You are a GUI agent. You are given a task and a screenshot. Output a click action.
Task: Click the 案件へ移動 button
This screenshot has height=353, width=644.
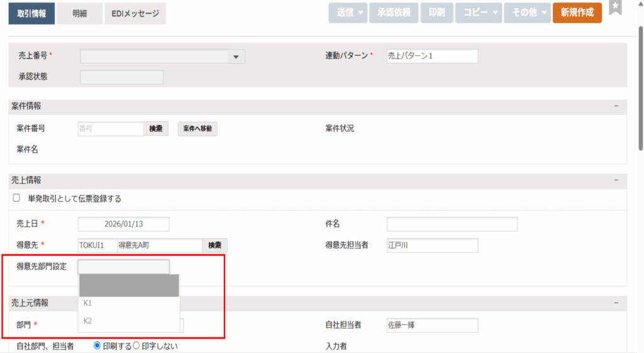(x=197, y=129)
